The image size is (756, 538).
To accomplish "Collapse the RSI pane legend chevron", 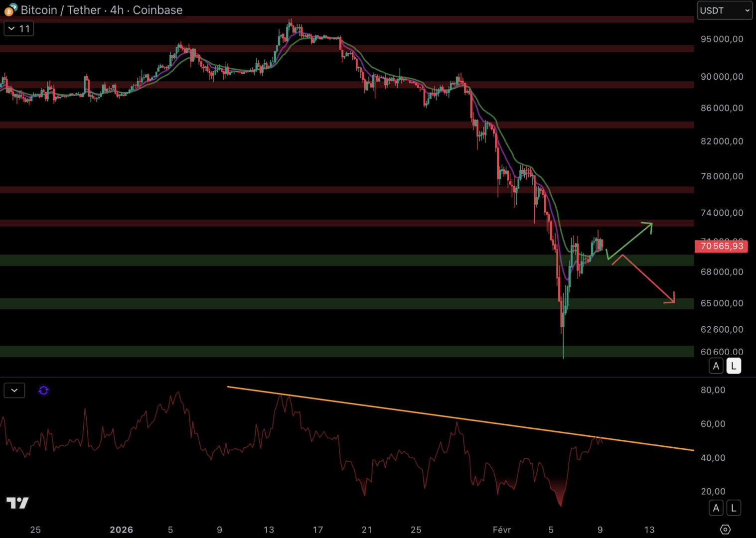I will click(x=14, y=391).
